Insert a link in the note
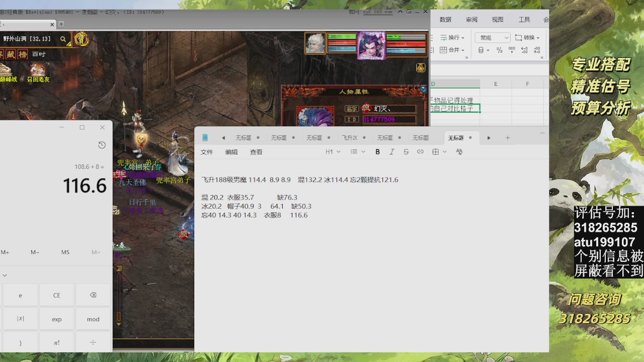 tap(420, 152)
